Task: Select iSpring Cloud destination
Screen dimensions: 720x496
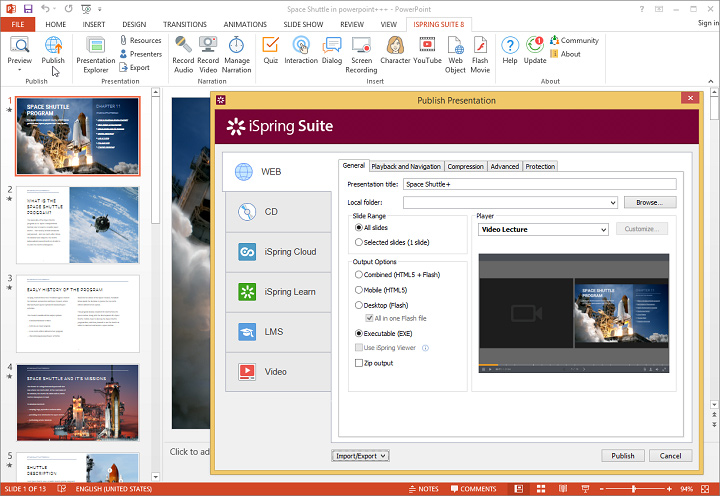Action: (278, 252)
